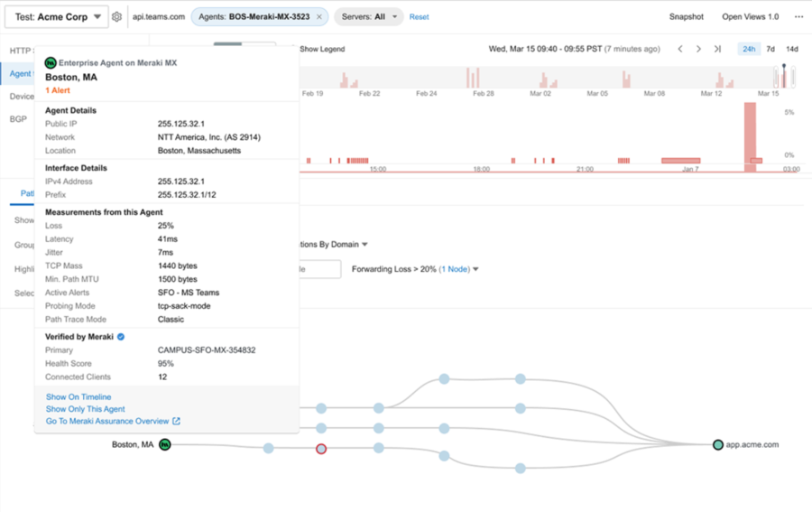Image resolution: width=812 pixels, height=512 pixels.
Task: Click the tall loss spike bar on timeline
Action: pyautogui.click(x=750, y=137)
